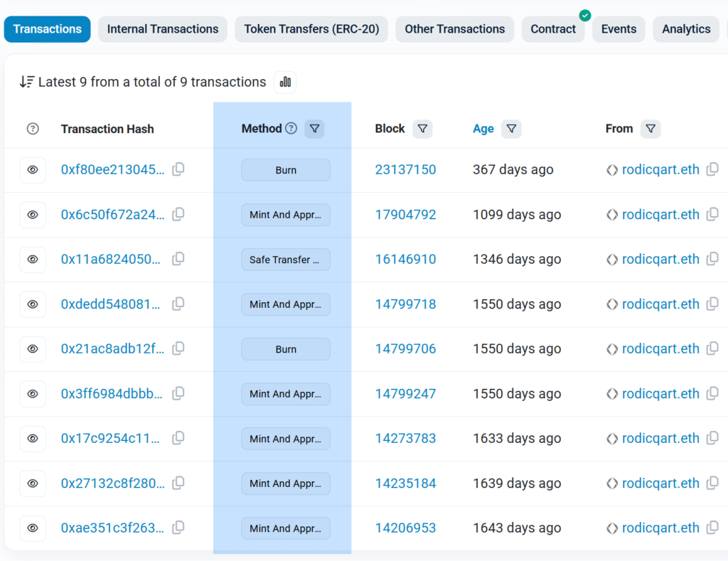This screenshot has height=561, width=728.
Task: Preview transaction 0x17c9254c11 with eye button
Action: coord(33,439)
